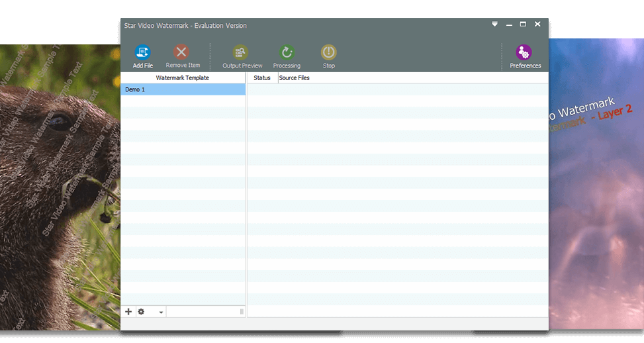
Task: Add a new watermark template with plus icon
Action: tap(128, 312)
